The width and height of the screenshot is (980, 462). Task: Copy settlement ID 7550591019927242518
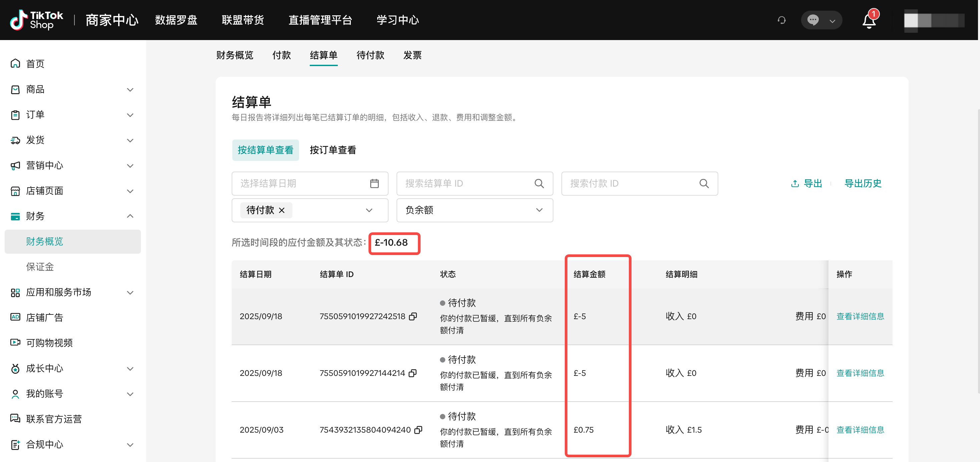413,316
